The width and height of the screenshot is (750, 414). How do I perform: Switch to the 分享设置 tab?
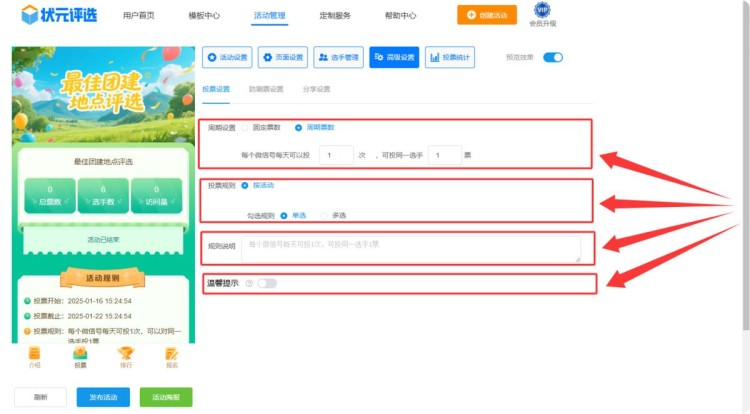pyautogui.click(x=316, y=90)
